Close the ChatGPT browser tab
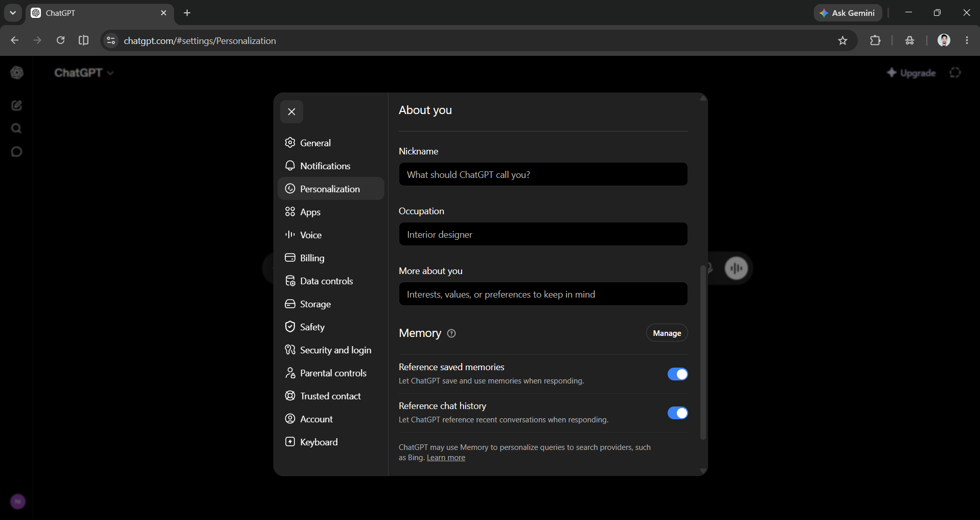Image resolution: width=980 pixels, height=520 pixels. click(x=164, y=13)
